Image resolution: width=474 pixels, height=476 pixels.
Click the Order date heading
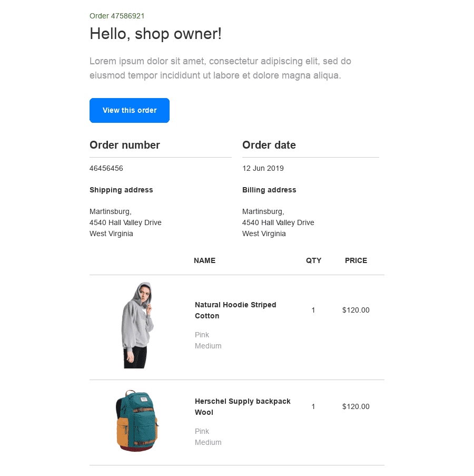(x=269, y=145)
